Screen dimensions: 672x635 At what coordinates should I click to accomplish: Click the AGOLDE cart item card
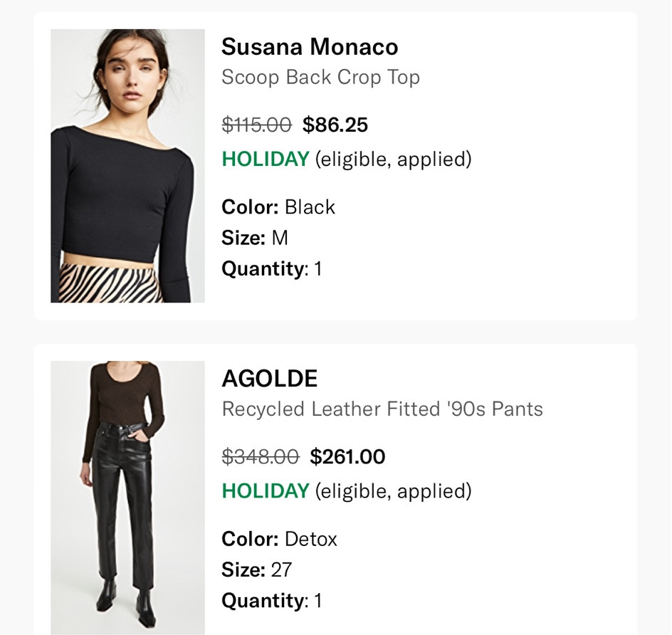point(335,491)
